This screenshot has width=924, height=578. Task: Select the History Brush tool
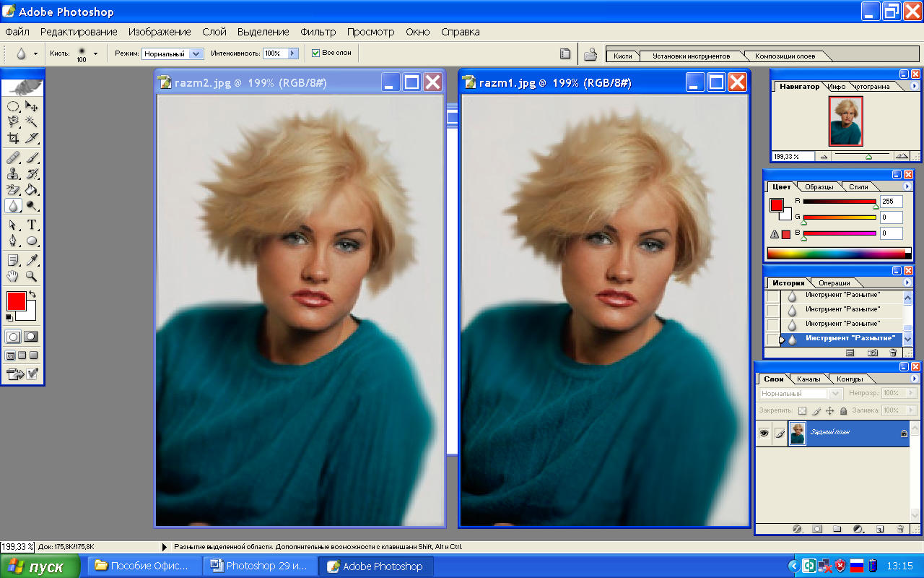tap(32, 173)
